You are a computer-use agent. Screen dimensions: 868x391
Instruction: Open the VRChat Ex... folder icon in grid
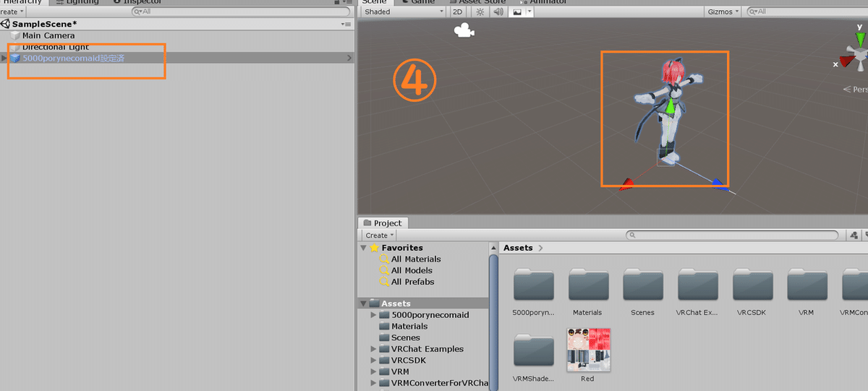tap(698, 285)
